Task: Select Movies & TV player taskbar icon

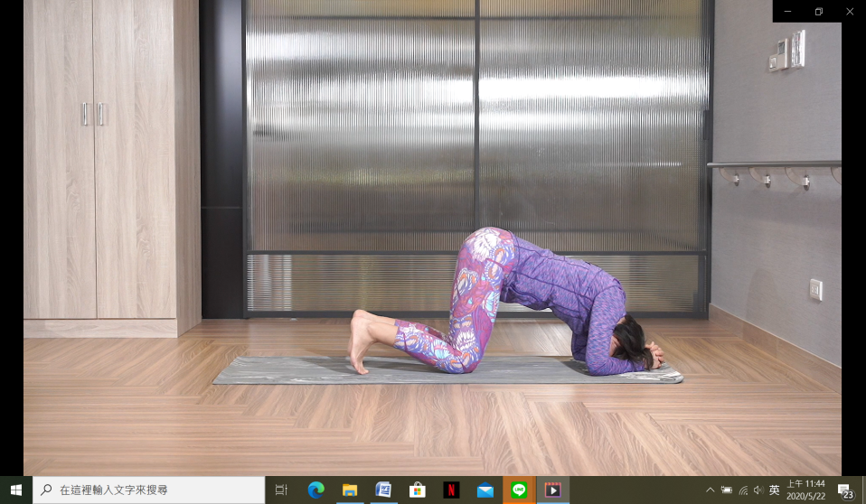Action: click(552, 490)
